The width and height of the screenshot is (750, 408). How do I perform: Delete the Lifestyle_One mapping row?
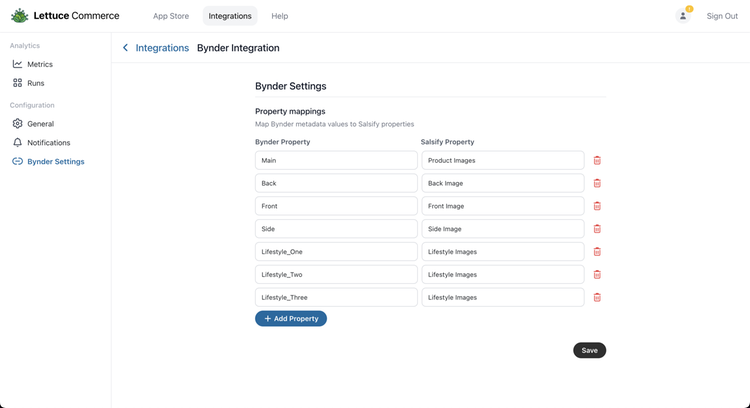tap(597, 252)
